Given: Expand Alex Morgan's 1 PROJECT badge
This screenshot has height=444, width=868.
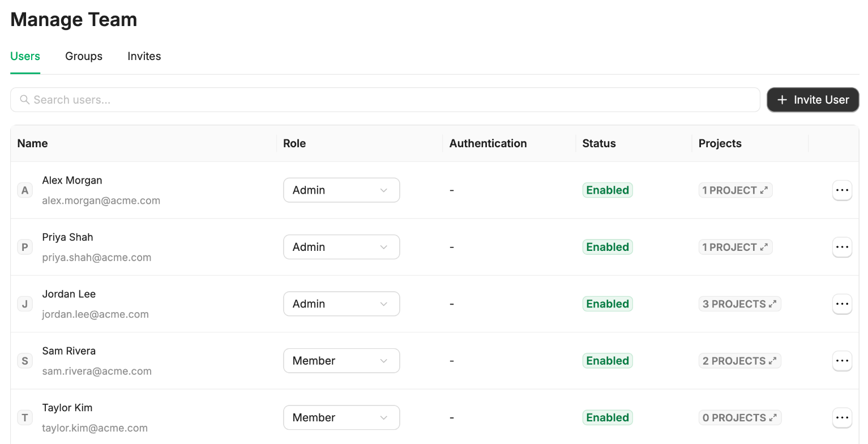Looking at the screenshot, I should (x=736, y=190).
